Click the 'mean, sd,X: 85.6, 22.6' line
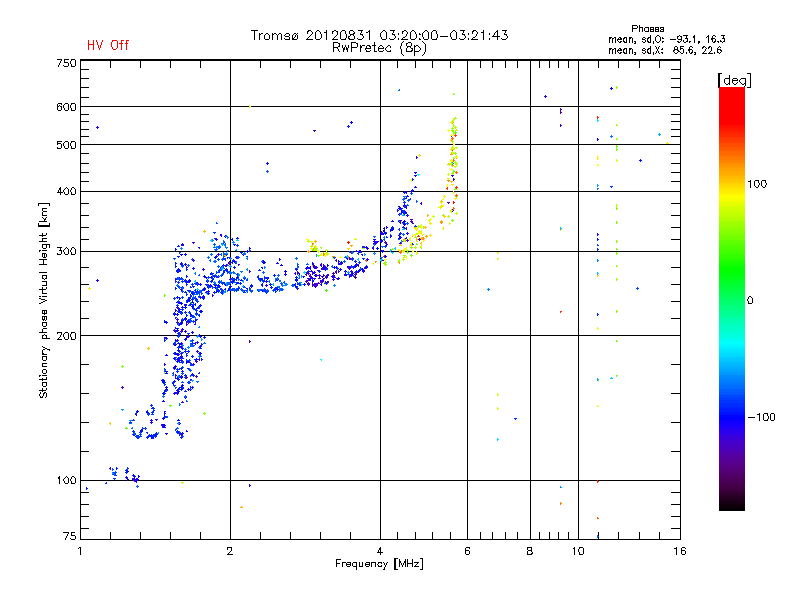Image resolution: width=800 pixels, height=600 pixels. (x=665, y=50)
